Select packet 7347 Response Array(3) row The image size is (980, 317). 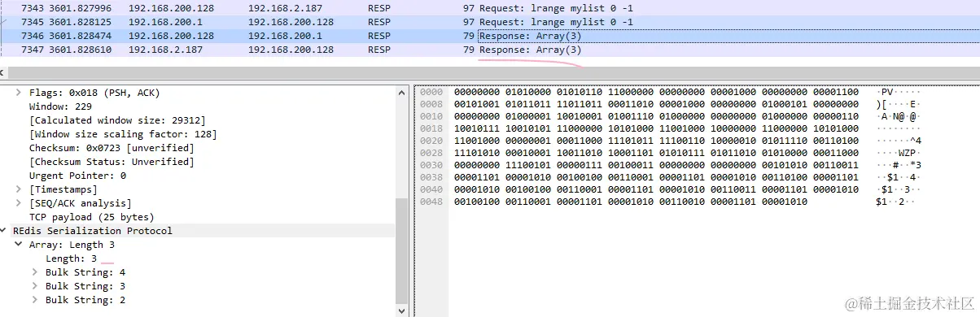(490, 50)
